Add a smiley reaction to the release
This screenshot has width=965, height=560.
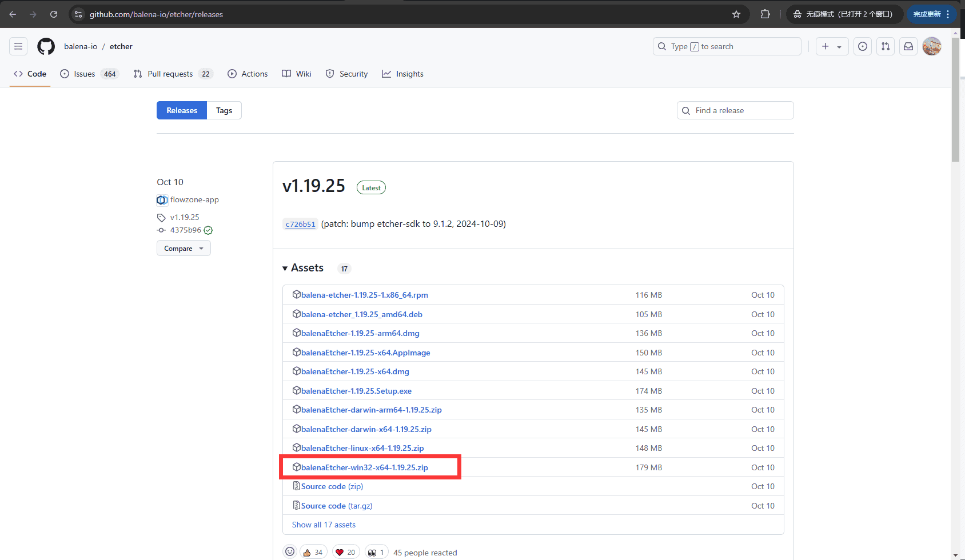point(290,552)
